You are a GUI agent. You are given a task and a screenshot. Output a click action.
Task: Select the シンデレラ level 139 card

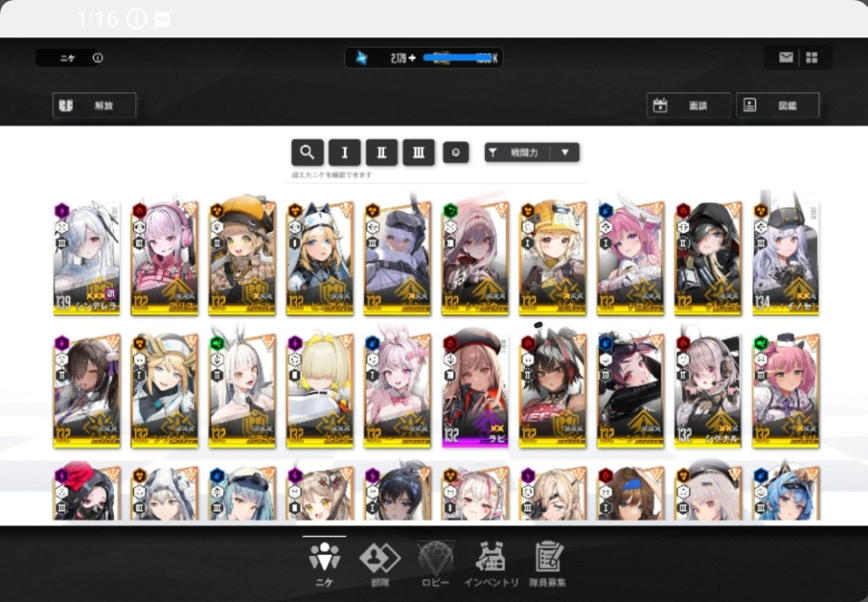[86, 258]
